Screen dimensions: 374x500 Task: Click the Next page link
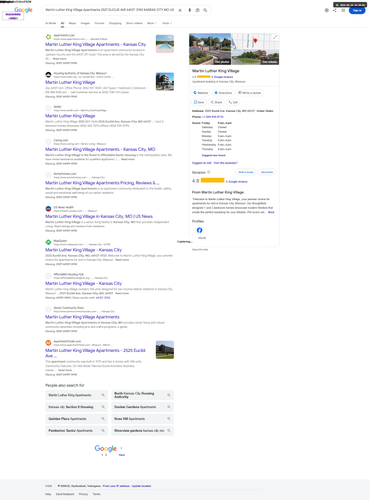(x=122, y=455)
